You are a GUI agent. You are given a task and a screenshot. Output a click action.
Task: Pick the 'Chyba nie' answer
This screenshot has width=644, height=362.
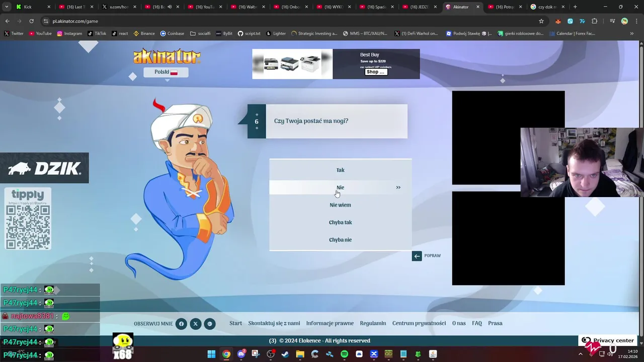[x=340, y=240]
